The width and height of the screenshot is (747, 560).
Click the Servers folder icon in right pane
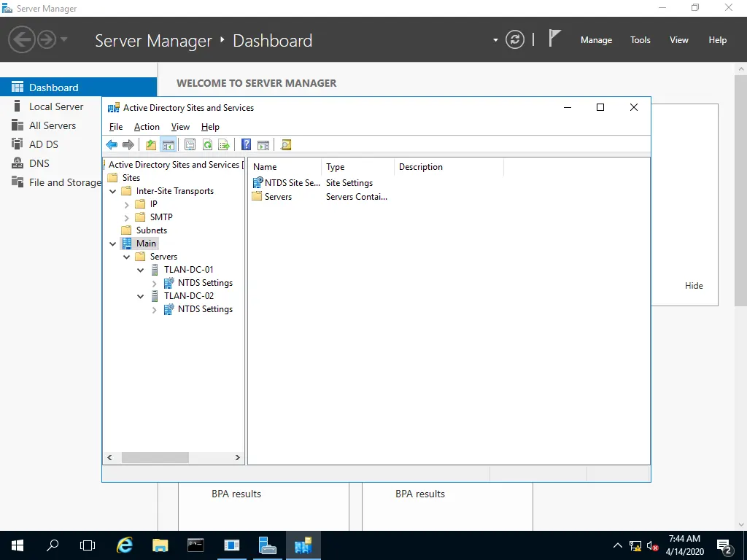pyautogui.click(x=257, y=196)
